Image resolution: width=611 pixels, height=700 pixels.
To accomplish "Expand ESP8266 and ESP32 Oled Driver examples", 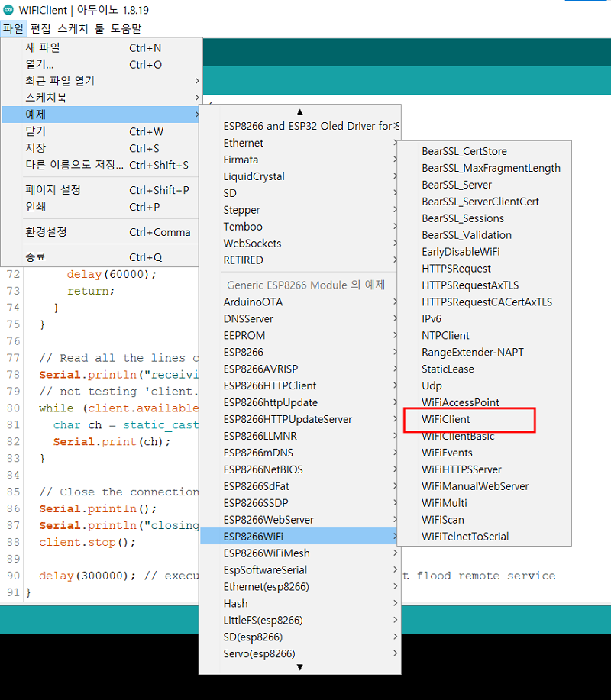I will (299, 127).
